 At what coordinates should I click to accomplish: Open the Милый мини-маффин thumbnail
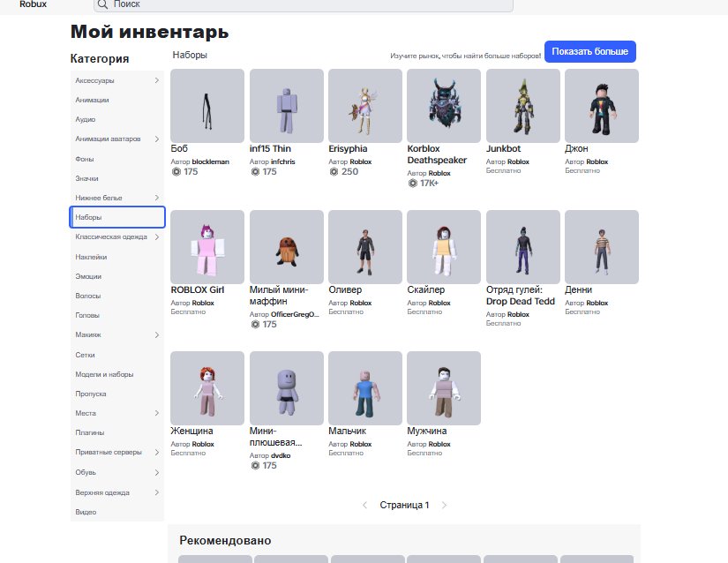click(x=287, y=247)
